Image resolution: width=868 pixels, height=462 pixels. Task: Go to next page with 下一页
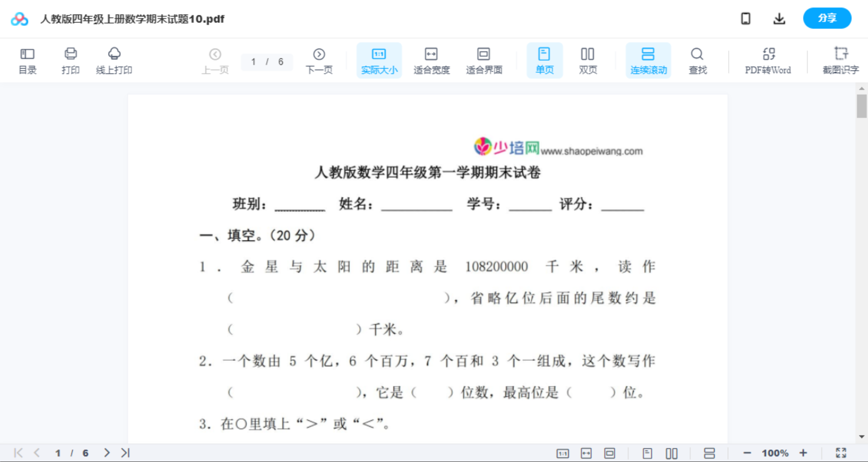[x=319, y=60]
